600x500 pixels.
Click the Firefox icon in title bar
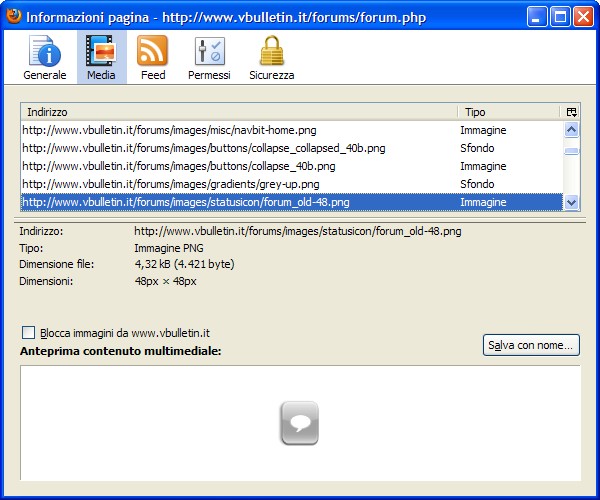(x=13, y=15)
